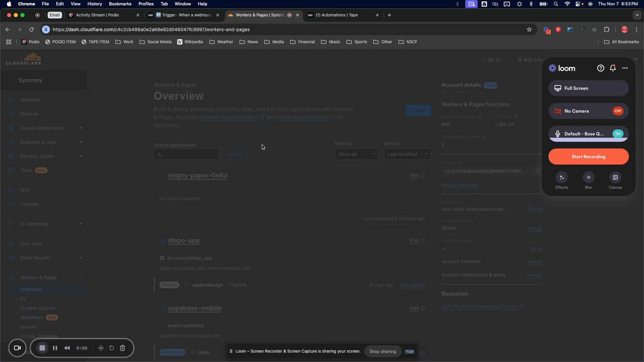Open Financial bookmarks folder
The height and width of the screenshot is (362, 644).
pyautogui.click(x=302, y=42)
